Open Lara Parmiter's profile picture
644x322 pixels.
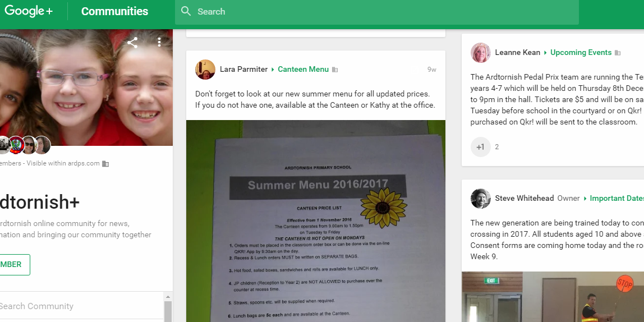[205, 70]
